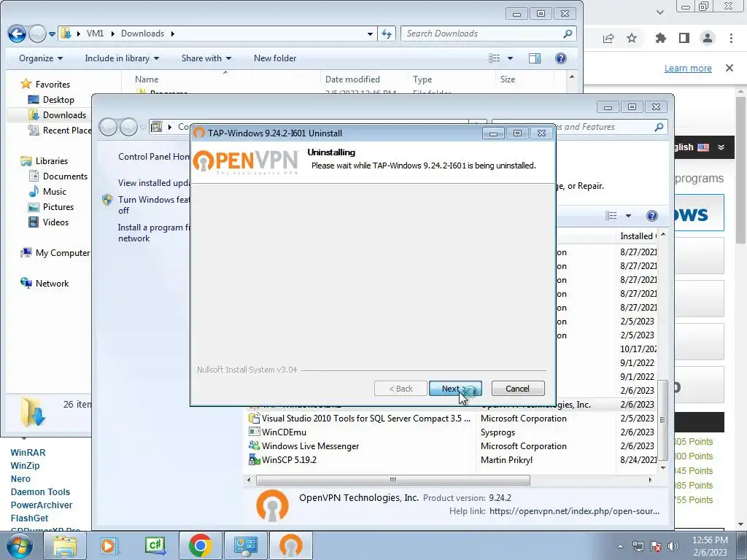Toggle Chrome side panel icon

coord(684,38)
